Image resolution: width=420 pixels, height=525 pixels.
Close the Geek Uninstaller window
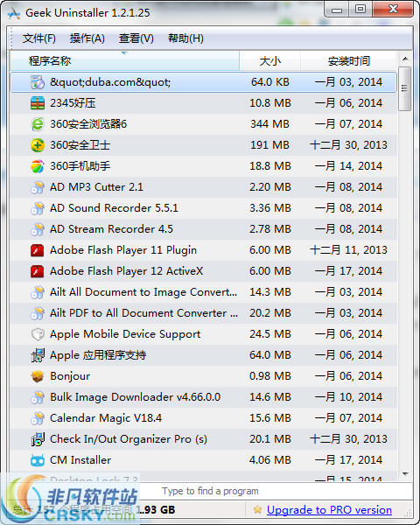tap(393, 10)
